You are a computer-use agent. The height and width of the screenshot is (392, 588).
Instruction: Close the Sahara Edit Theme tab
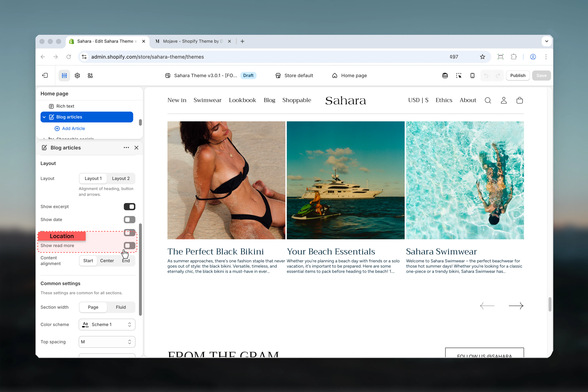click(144, 41)
